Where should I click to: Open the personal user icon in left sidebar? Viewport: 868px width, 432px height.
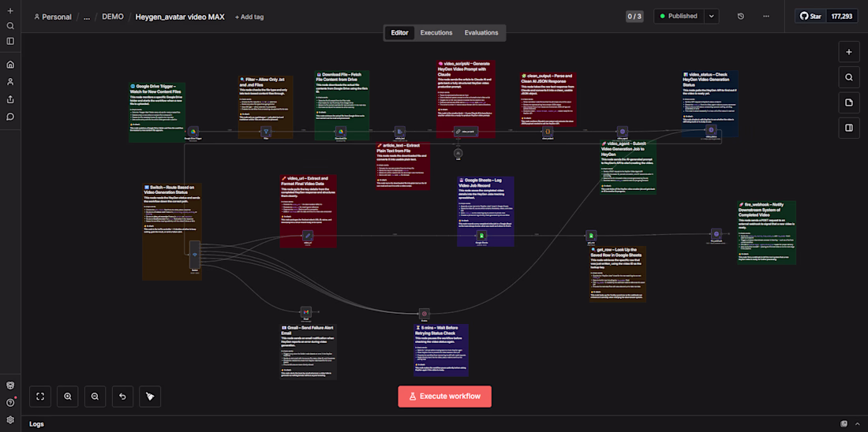pos(10,82)
